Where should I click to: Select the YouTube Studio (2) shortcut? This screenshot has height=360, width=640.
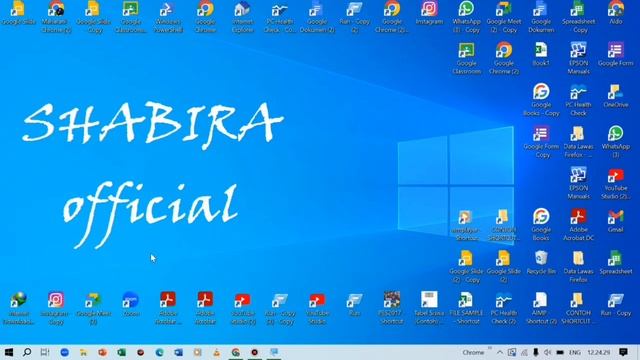click(x=616, y=184)
